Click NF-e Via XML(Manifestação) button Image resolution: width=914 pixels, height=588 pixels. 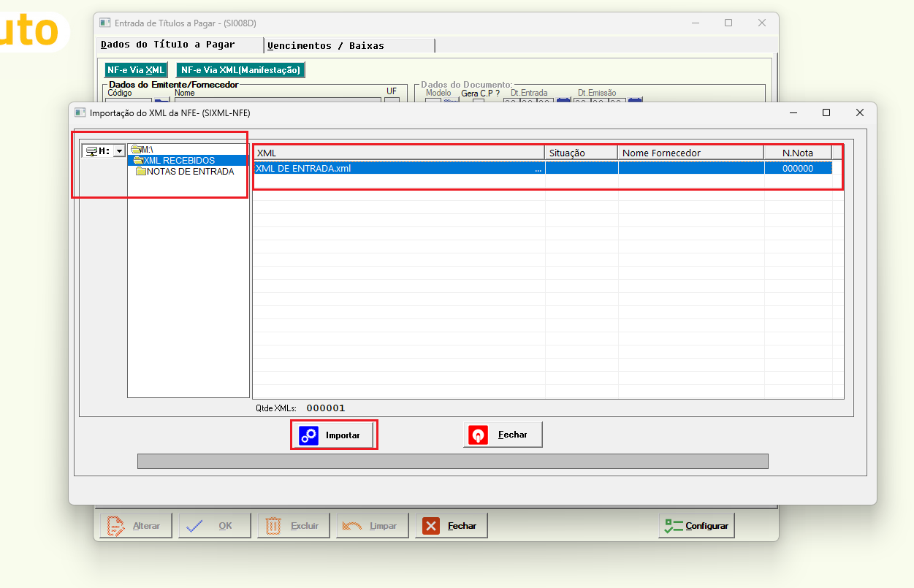click(x=240, y=70)
